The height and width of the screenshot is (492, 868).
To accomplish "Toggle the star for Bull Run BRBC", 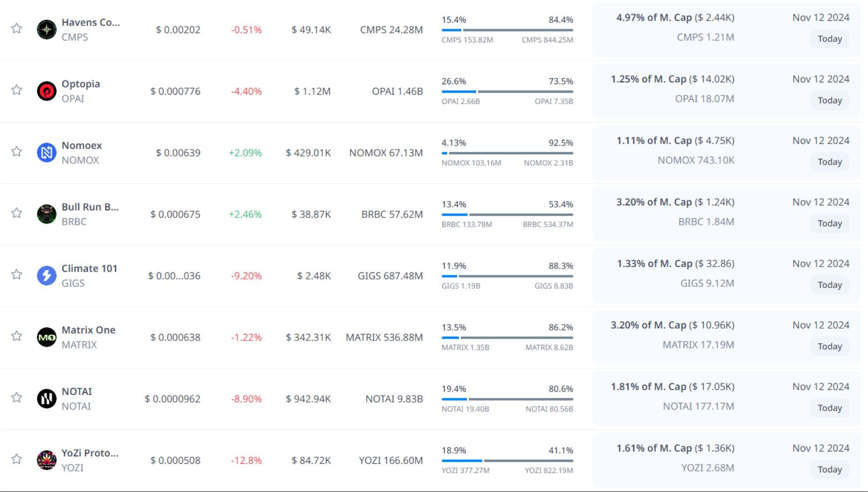I will pyautogui.click(x=17, y=213).
